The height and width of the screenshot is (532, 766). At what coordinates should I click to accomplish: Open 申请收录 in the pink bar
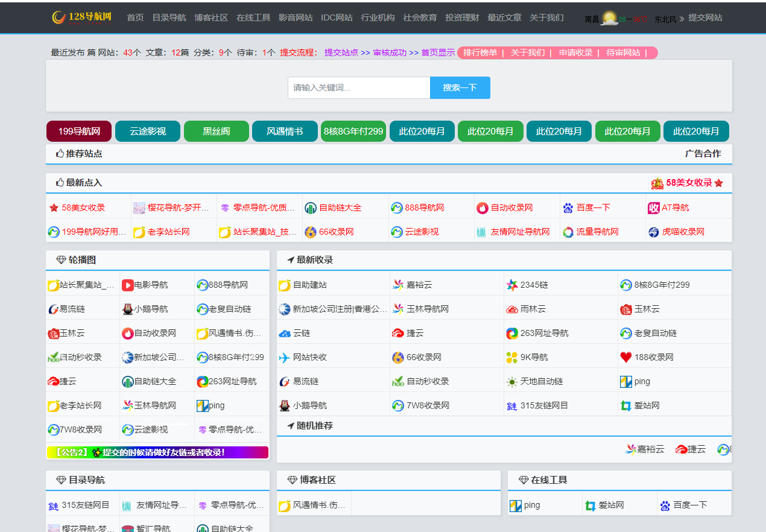575,52
